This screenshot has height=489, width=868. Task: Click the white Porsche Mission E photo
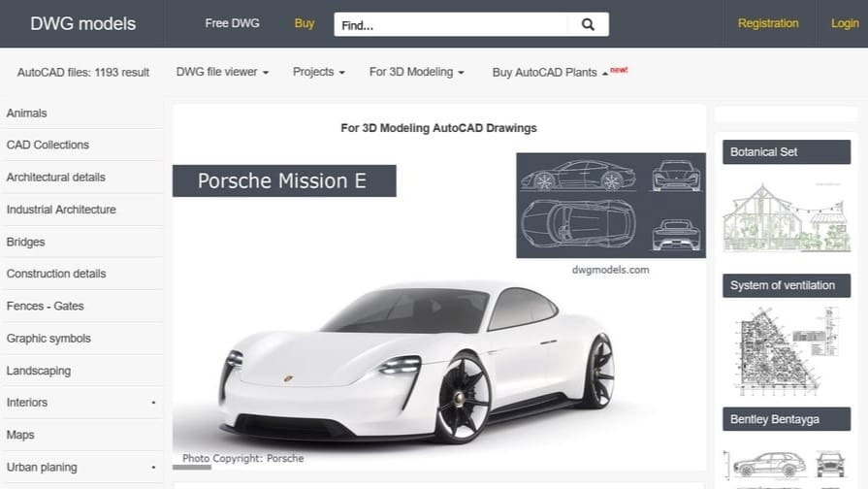pos(419,362)
